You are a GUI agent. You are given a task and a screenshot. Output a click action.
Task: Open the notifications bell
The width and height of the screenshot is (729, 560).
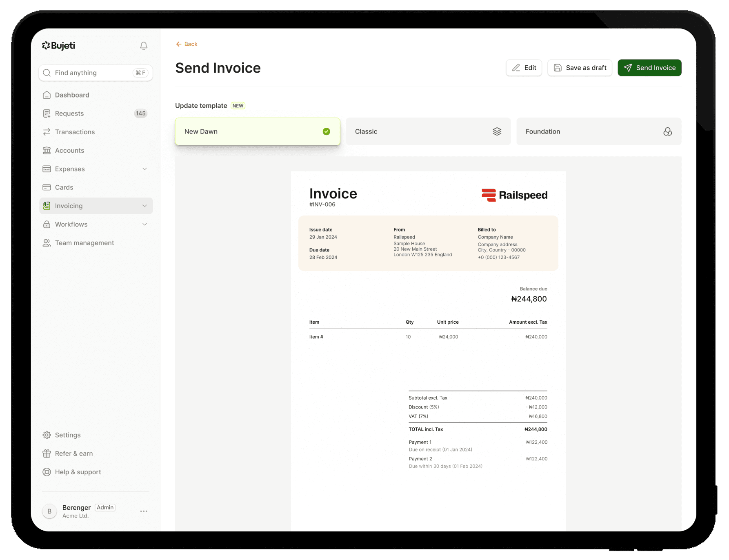144,46
